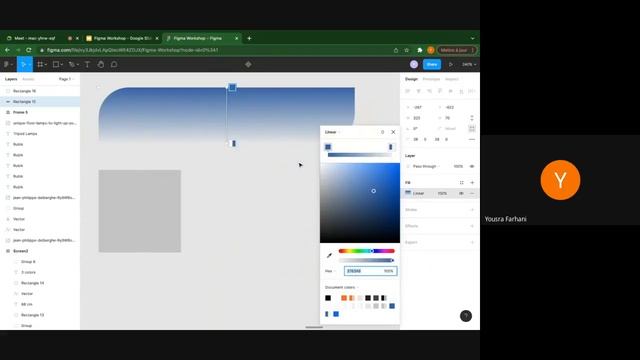Open browser extensions puzzle icon

point(419,50)
